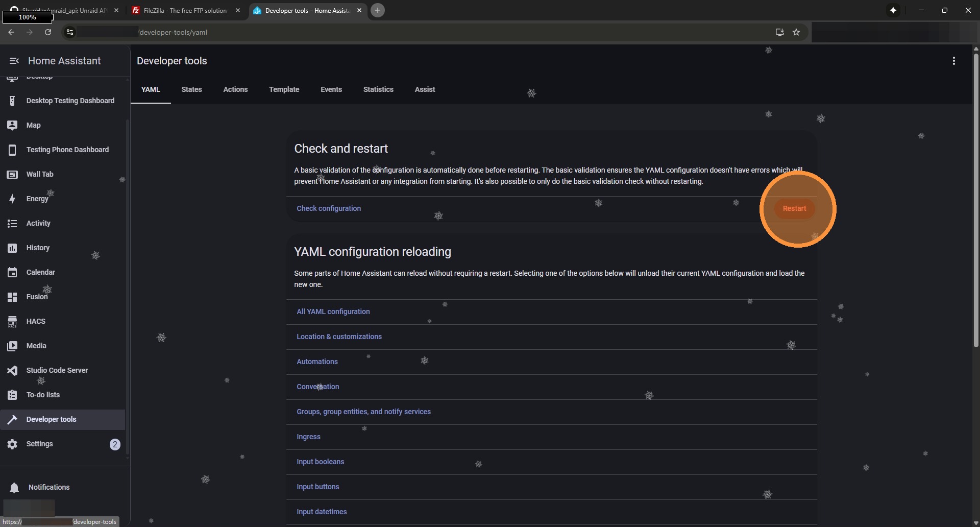This screenshot has height=527, width=980.
Task: Click the Calendar sidebar icon
Action: coord(12,272)
